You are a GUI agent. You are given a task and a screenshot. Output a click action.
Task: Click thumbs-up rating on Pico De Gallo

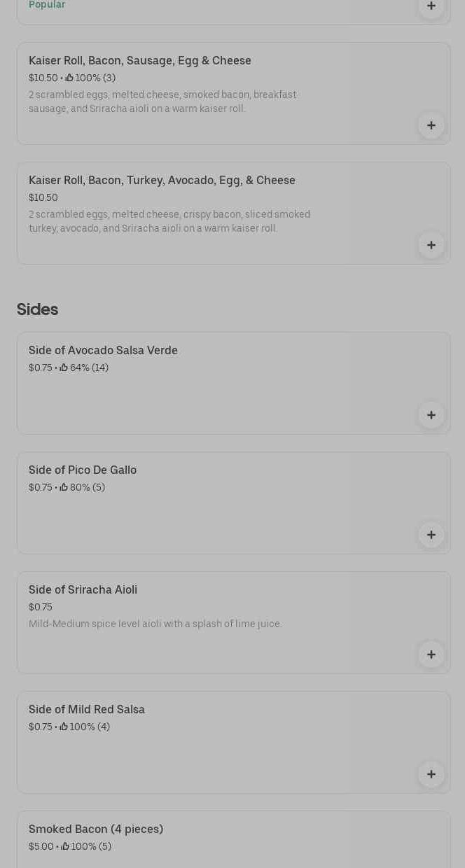[x=64, y=487]
